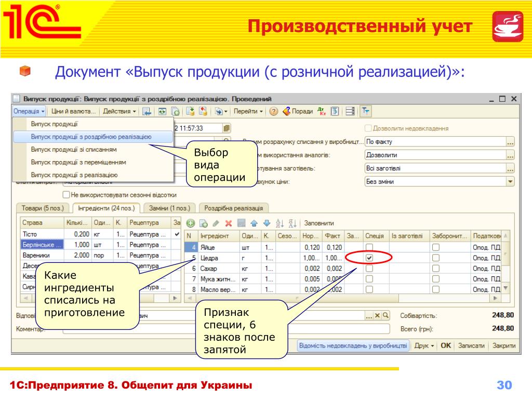Click the Дт/Кт postings icon
532x399 pixels.
(x=322, y=111)
